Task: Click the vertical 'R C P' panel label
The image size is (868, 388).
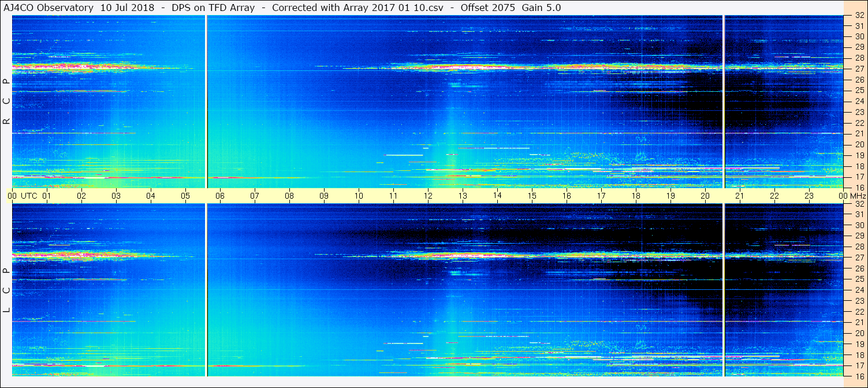Action: click(6, 101)
